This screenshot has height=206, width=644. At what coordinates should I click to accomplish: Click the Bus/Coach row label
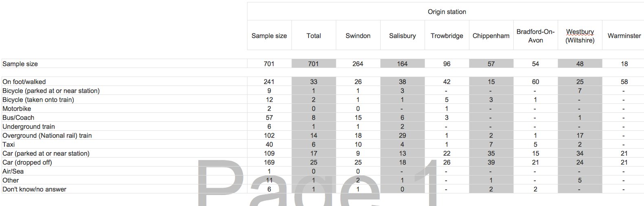[18, 118]
